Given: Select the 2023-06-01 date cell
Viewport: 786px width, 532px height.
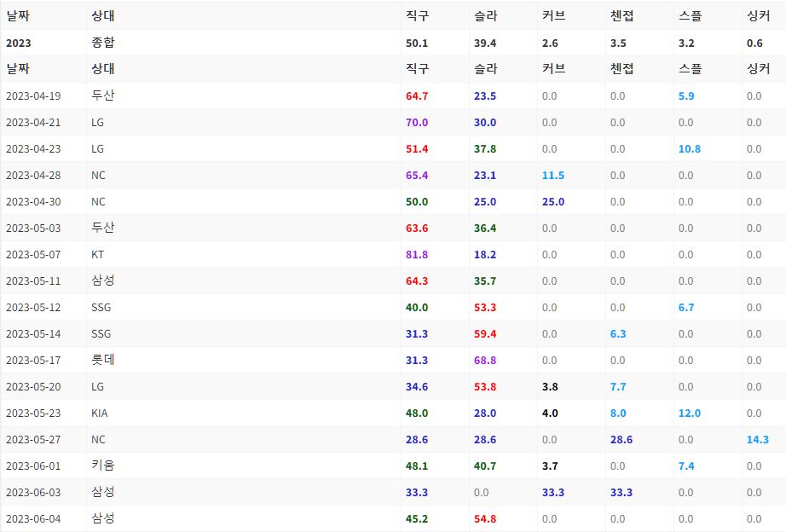Looking at the screenshot, I should tap(33, 466).
